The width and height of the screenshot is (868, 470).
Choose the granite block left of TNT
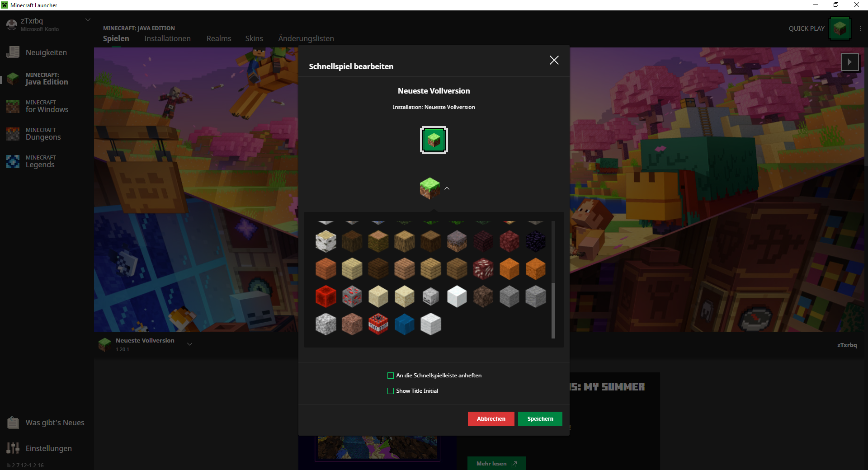tap(352, 324)
